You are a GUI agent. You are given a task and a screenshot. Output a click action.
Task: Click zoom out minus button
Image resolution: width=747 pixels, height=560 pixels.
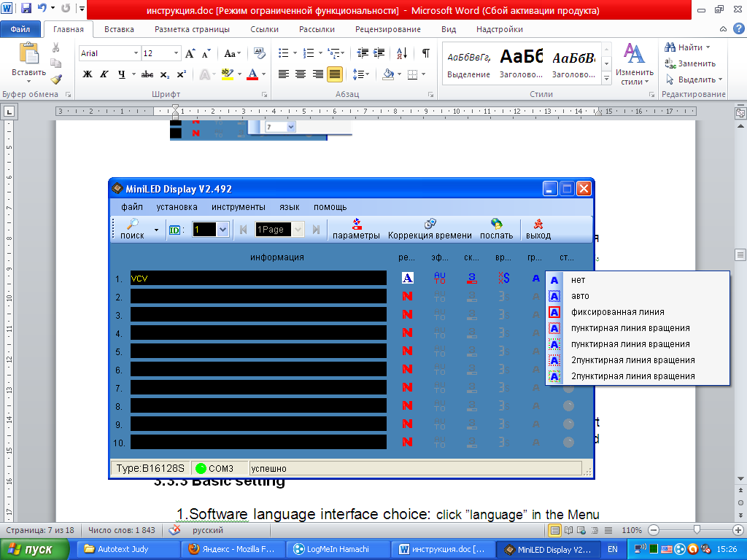654,530
